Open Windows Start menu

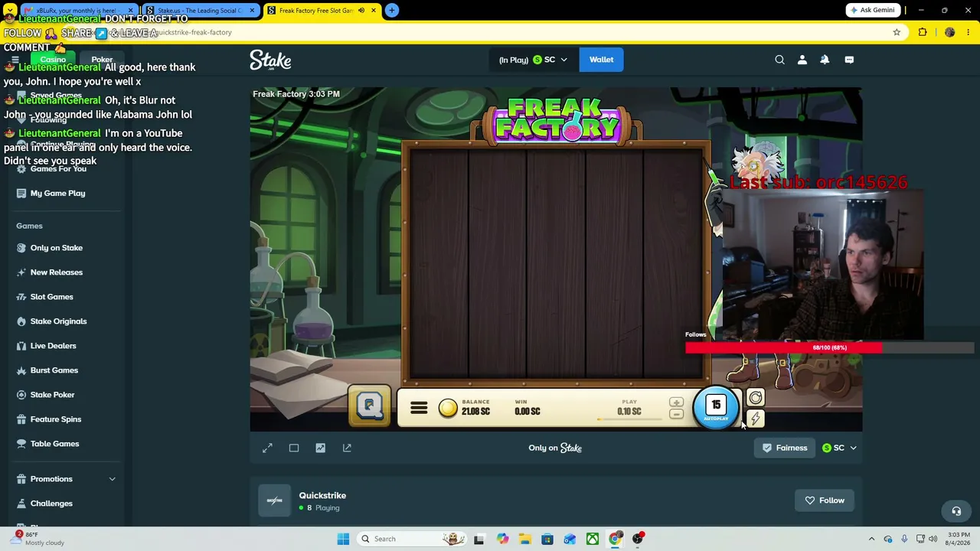click(343, 539)
